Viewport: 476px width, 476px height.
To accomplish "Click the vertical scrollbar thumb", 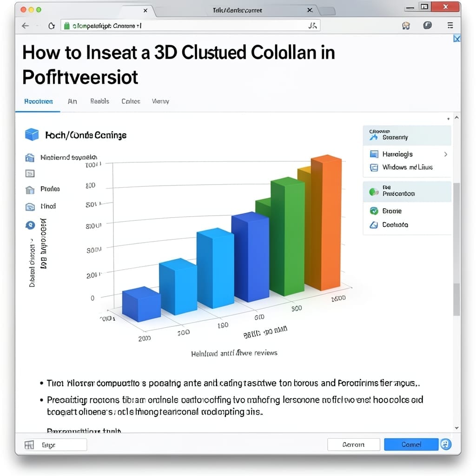I will point(456,249).
